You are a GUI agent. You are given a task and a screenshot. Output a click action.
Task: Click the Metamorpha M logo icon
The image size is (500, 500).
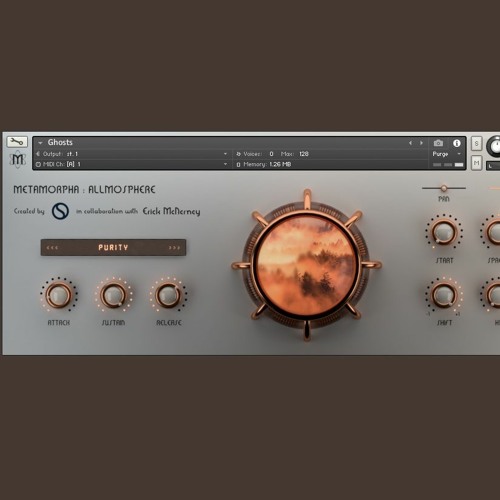pyautogui.click(x=17, y=160)
